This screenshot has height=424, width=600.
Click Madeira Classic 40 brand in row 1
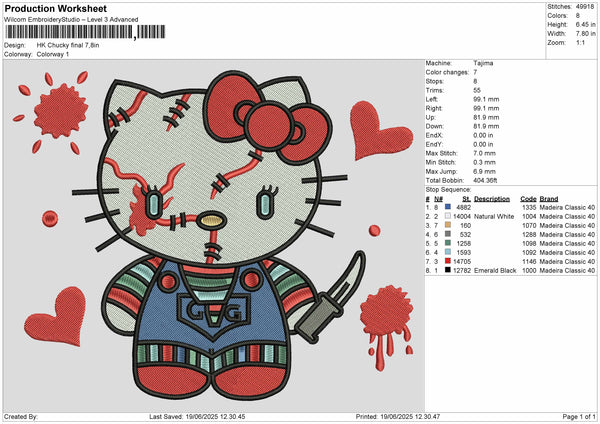point(567,207)
